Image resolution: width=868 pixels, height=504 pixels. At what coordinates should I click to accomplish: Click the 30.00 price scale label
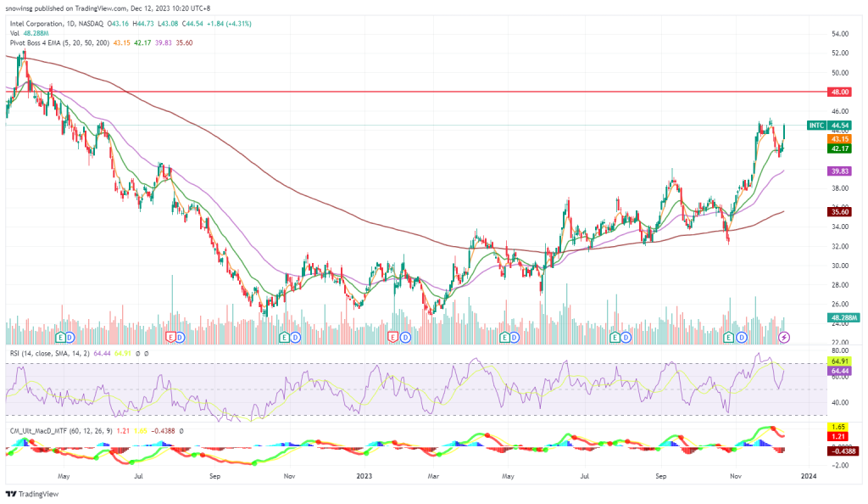point(840,266)
